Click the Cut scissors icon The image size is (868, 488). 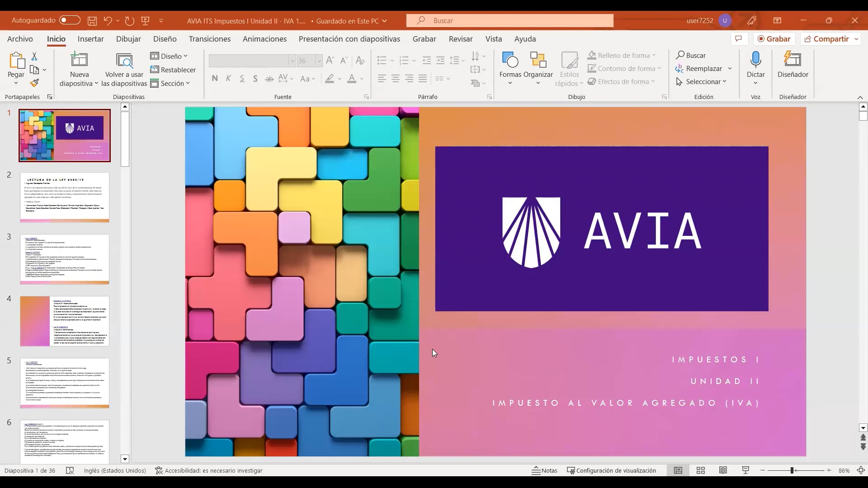34,56
